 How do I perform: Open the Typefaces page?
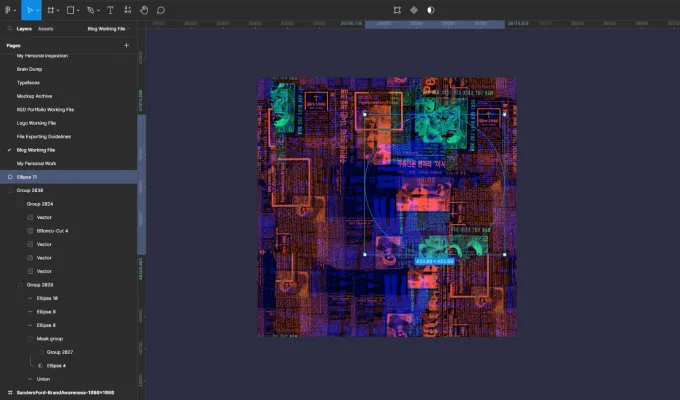pos(28,82)
